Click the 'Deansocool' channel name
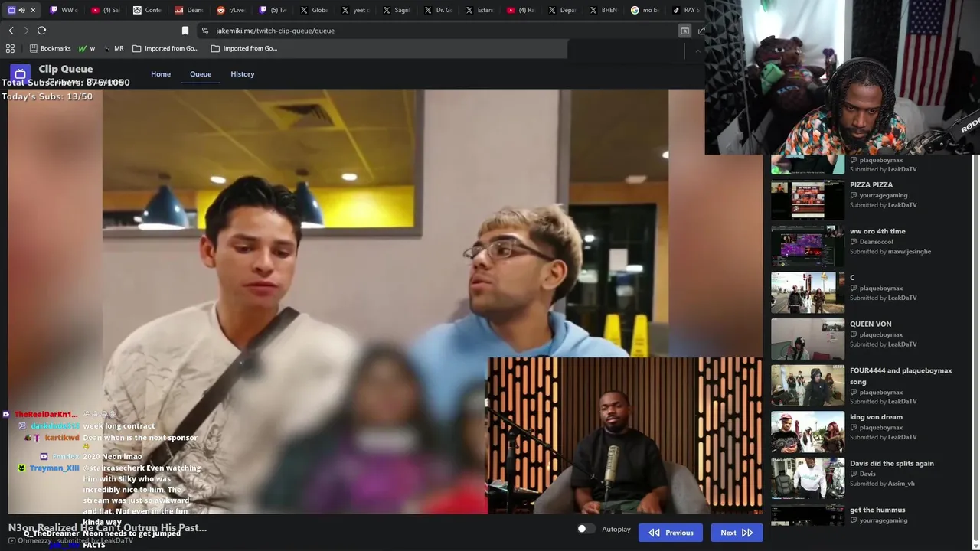 [876, 242]
